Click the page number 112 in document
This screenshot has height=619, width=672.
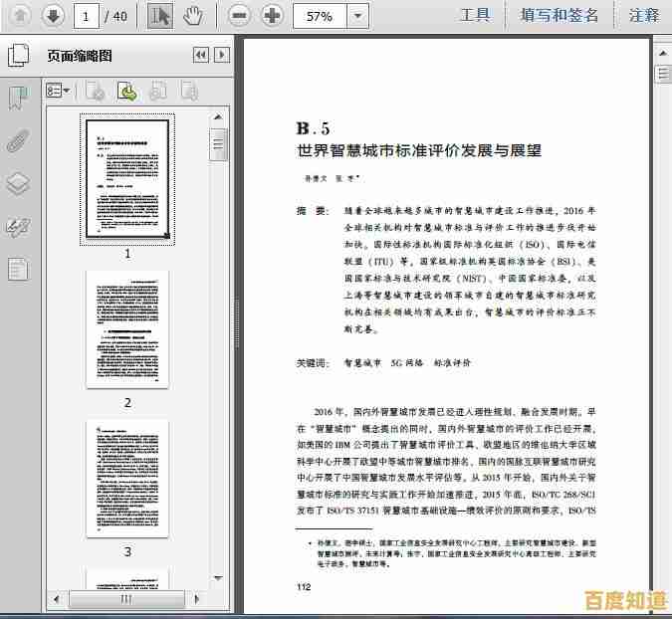point(304,587)
